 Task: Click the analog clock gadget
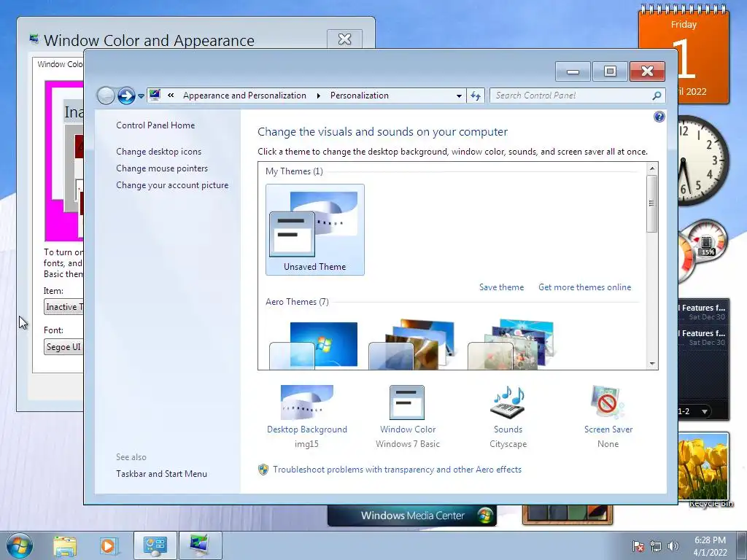[703, 160]
